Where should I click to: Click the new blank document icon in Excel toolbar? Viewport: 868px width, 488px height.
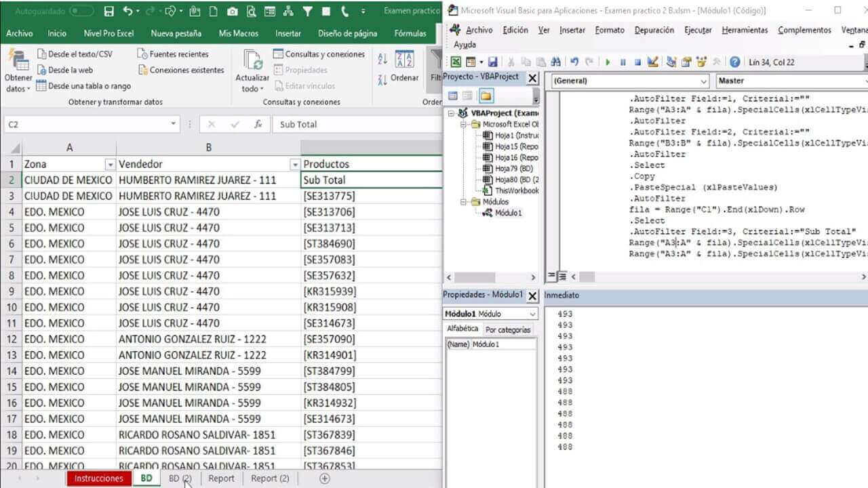(214, 12)
